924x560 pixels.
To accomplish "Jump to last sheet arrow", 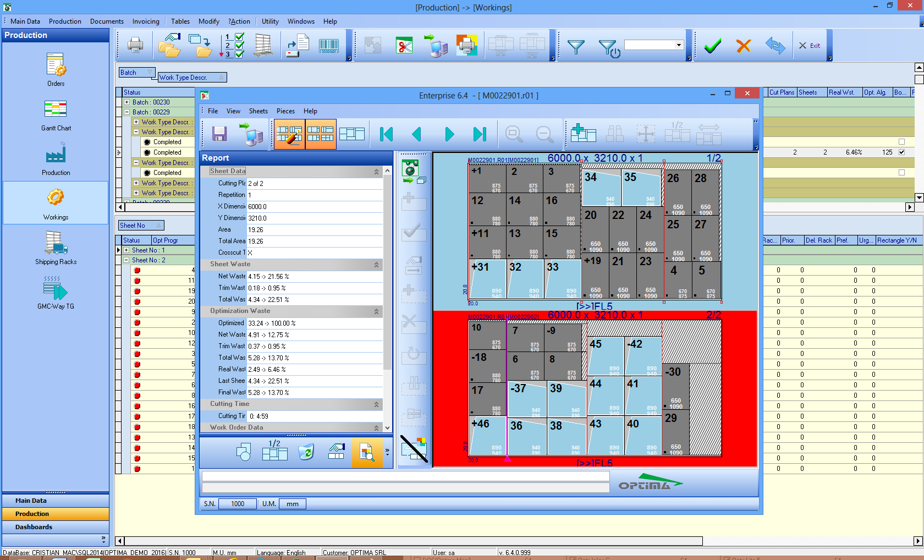I will point(480,134).
